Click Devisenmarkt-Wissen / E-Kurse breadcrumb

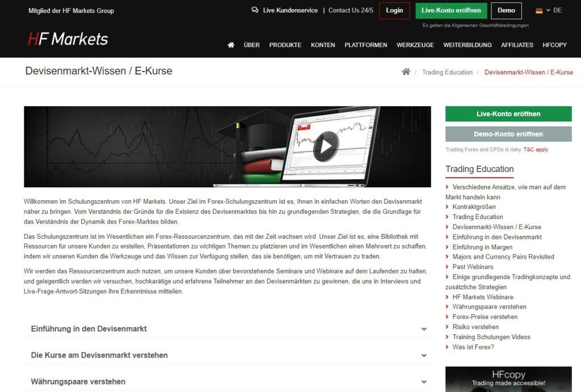coord(529,72)
